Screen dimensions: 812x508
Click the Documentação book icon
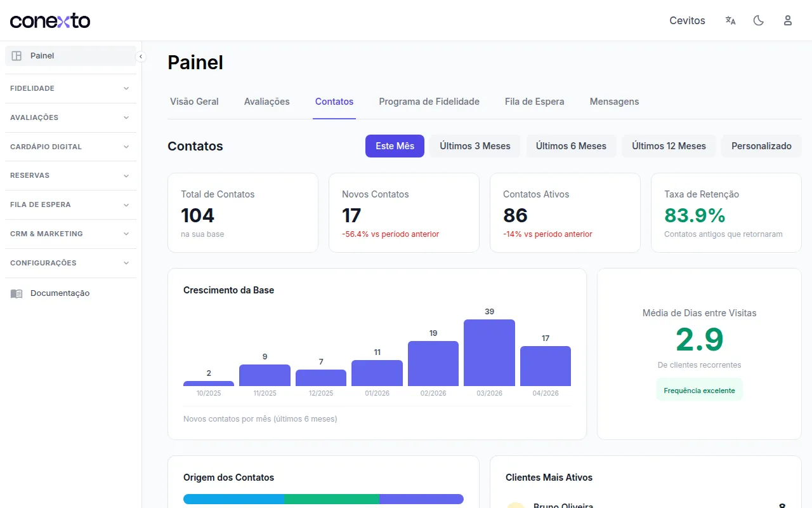[x=16, y=293]
